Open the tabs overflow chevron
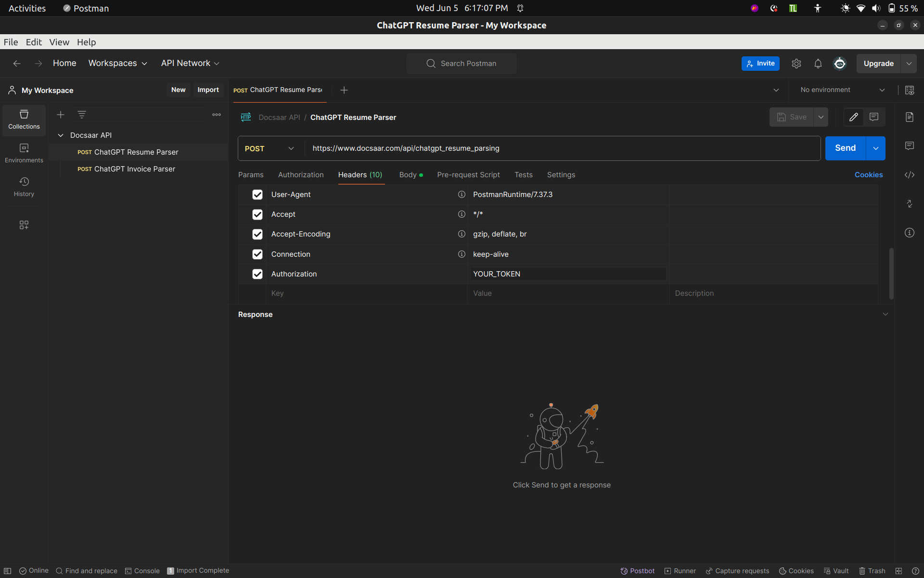The height and width of the screenshot is (578, 924). 776,90
